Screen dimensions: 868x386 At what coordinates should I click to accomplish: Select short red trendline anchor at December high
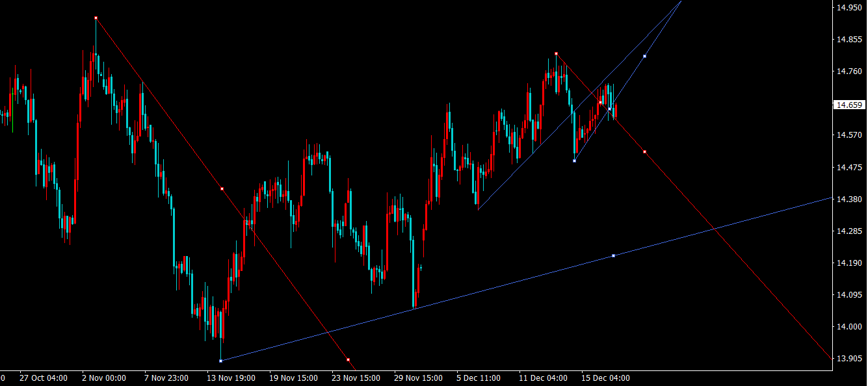[556, 53]
